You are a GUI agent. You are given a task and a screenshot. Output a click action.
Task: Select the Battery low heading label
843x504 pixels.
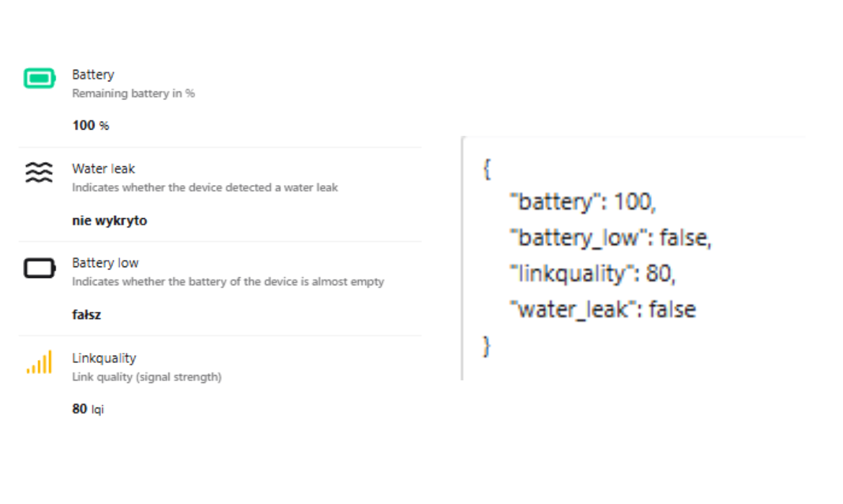click(x=105, y=264)
